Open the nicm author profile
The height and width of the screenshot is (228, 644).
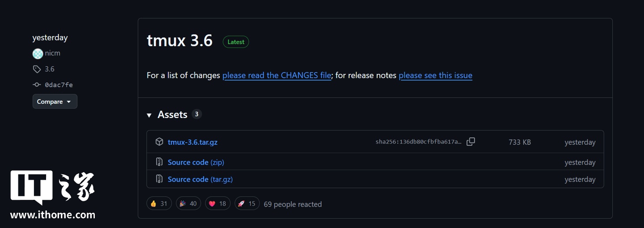click(52, 53)
